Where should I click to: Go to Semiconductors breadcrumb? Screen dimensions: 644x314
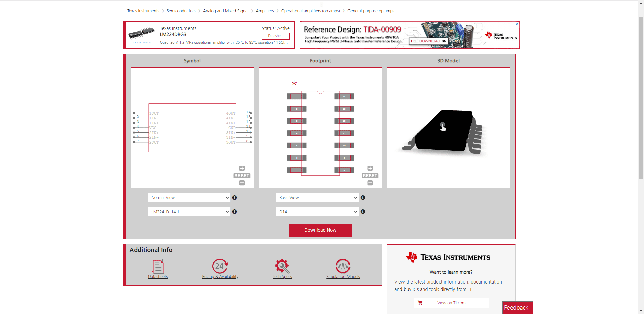(181, 11)
